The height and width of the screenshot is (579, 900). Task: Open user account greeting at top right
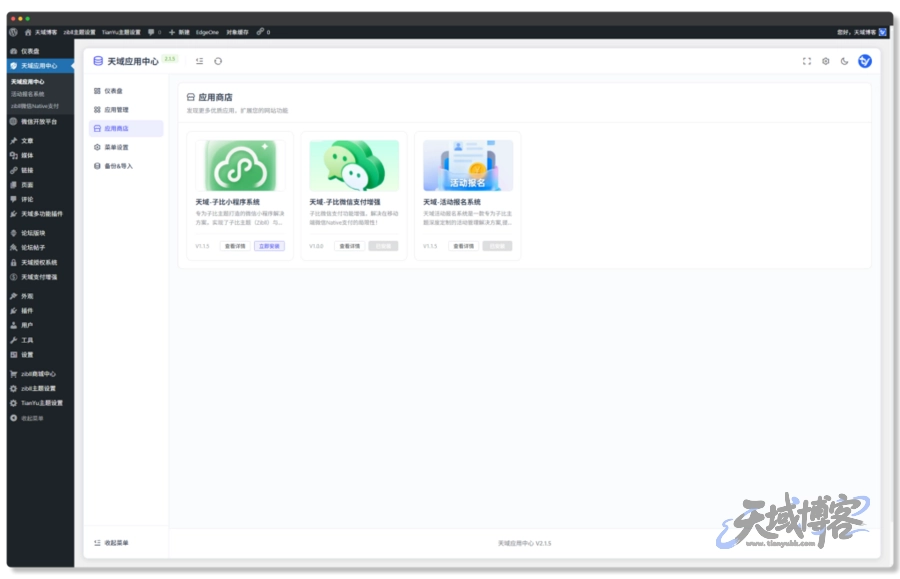click(862, 32)
